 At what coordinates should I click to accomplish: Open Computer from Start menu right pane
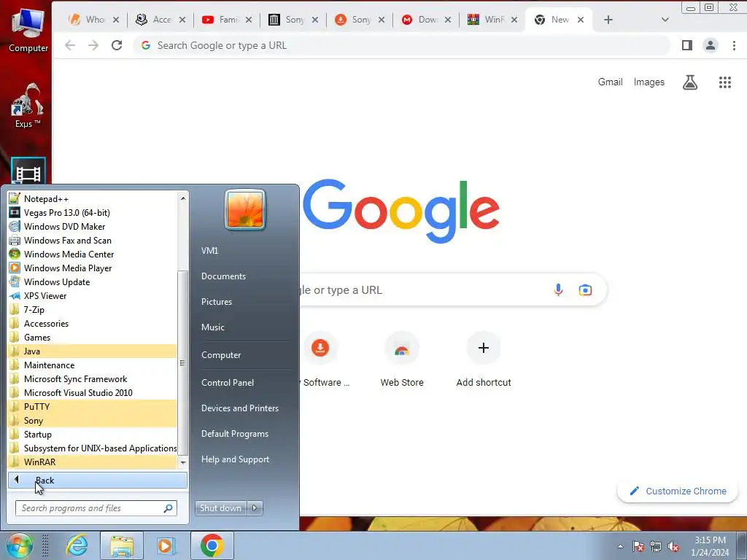coord(221,355)
